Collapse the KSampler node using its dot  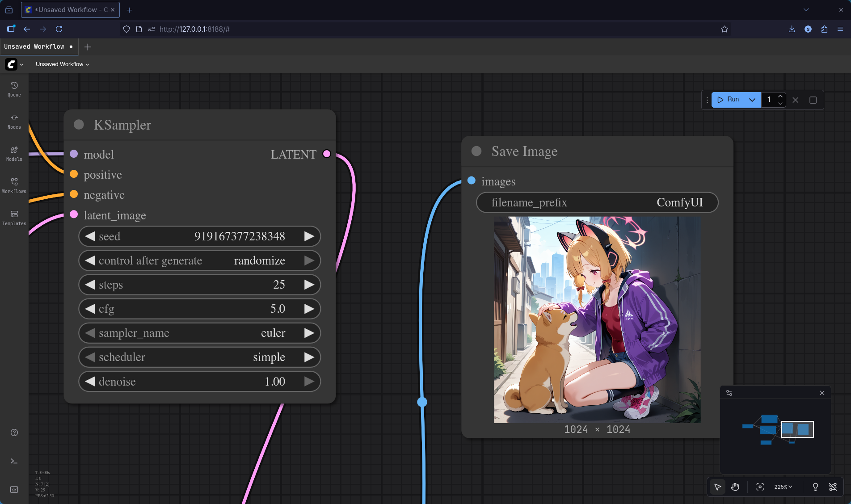click(x=79, y=125)
